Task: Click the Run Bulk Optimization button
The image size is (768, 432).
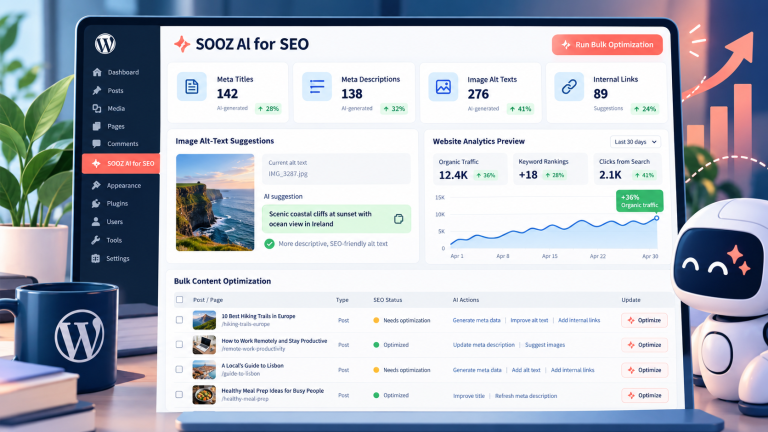Action: pos(607,45)
